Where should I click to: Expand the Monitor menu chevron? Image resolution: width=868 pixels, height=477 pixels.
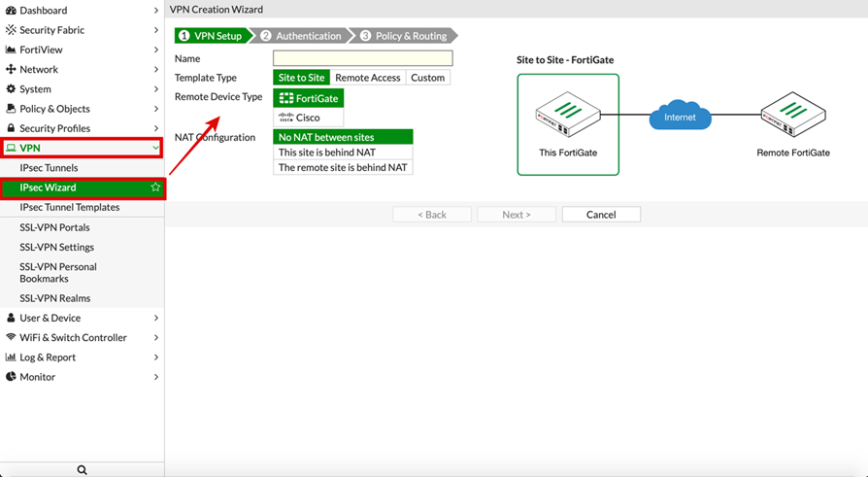[156, 377]
